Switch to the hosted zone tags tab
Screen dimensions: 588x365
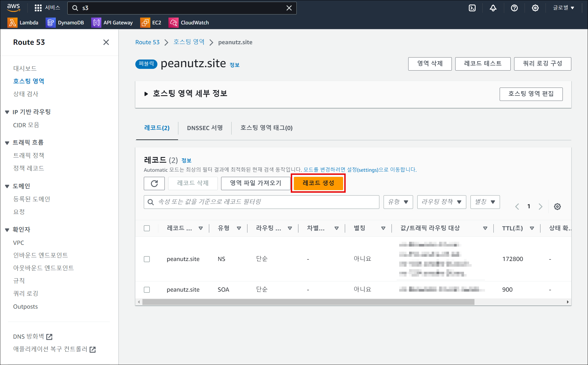coord(266,128)
